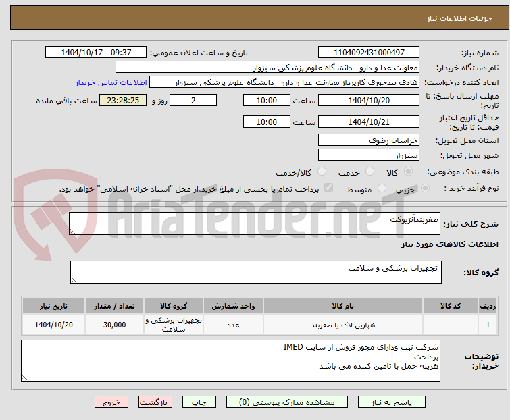The height and width of the screenshot is (420, 510).
Task: Click the تجهیزات پزشکی و سلامت table cell
Action: pos(174,325)
